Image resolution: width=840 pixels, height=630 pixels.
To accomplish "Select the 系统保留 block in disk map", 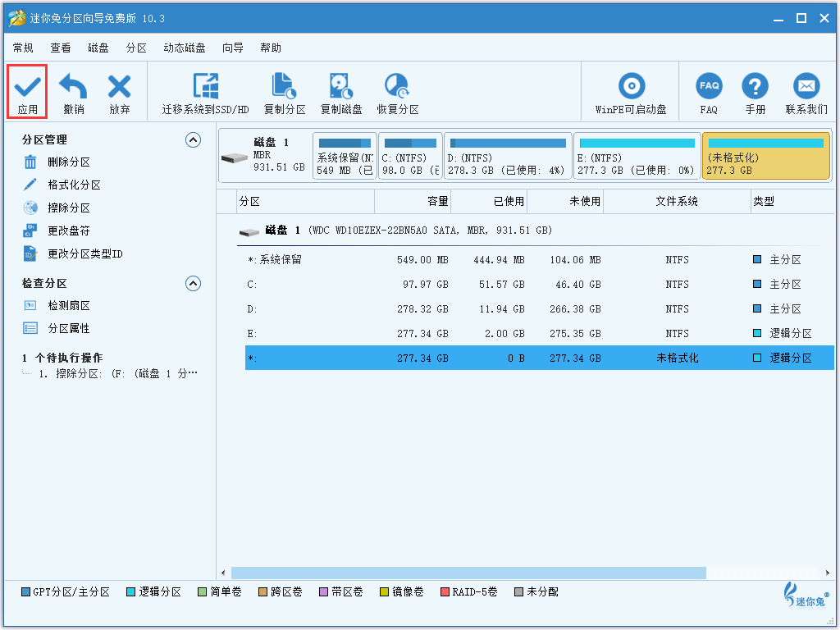I will click(x=345, y=157).
